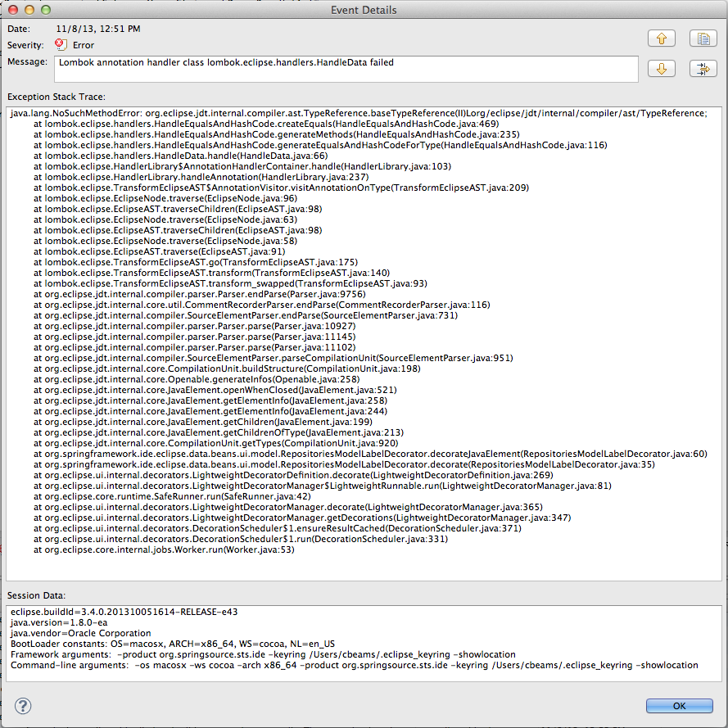Screen dimensions: 728x728
Task: Click the JavaElement.java:244 stack line
Action: tap(210, 411)
